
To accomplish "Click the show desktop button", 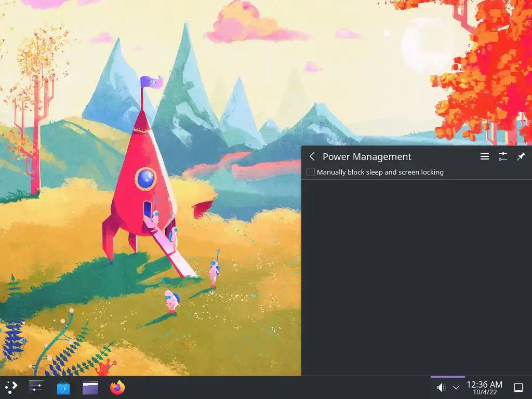I will 518,388.
